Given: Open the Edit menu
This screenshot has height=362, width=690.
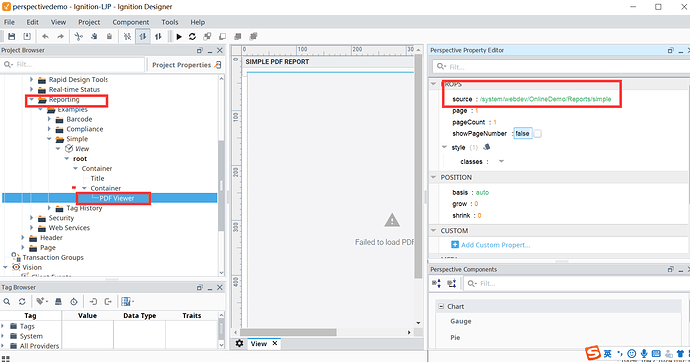Looking at the screenshot, I should pyautogui.click(x=33, y=22).
